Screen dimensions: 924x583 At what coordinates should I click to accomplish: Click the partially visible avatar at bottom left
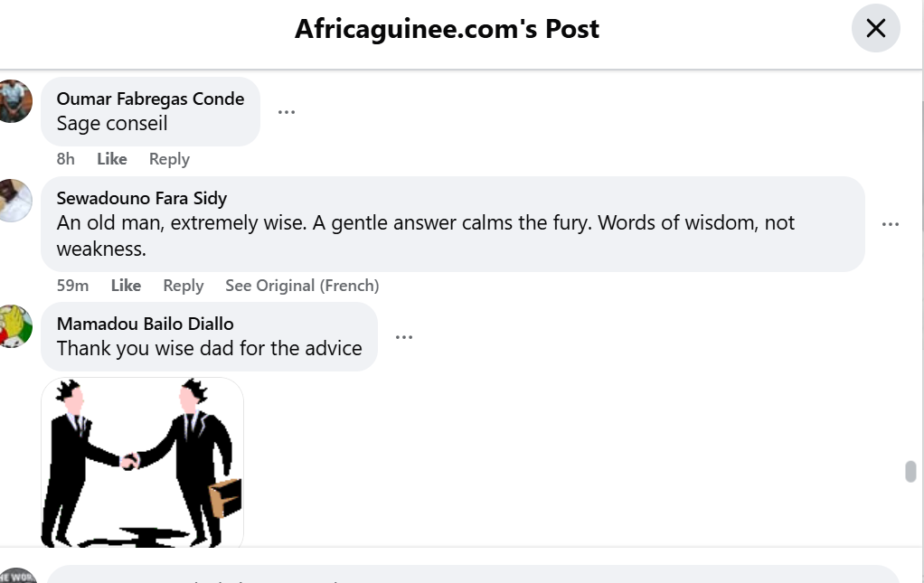(x=16, y=576)
